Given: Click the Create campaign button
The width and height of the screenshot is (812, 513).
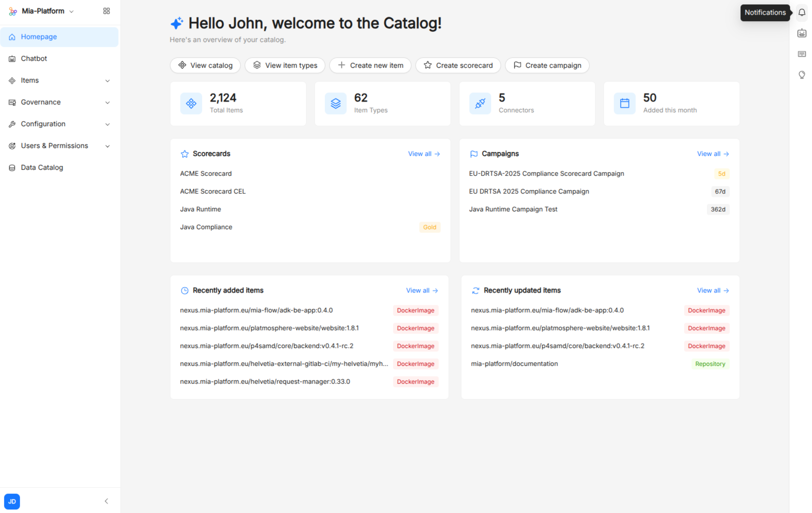Looking at the screenshot, I should click(x=547, y=65).
